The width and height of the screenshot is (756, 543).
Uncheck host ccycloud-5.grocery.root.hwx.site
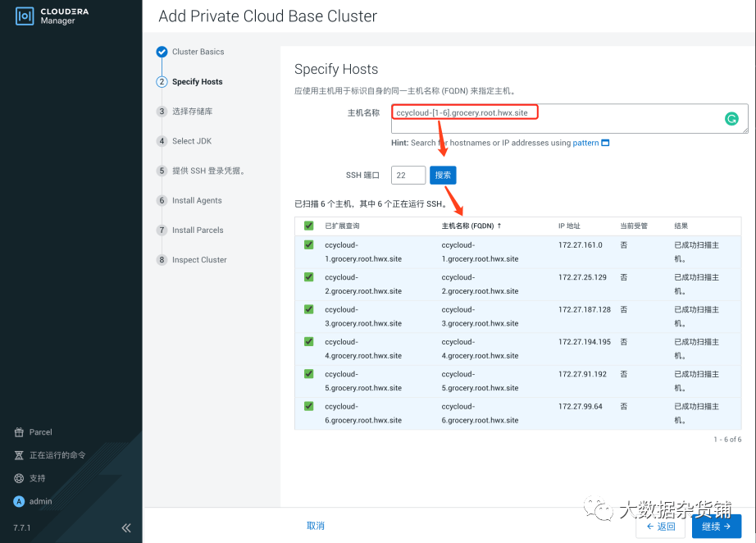point(309,374)
